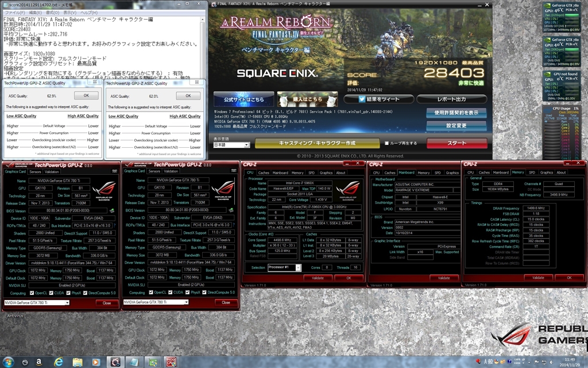Click the screenshot camera icon in right GPU-Z window

(x=234, y=171)
